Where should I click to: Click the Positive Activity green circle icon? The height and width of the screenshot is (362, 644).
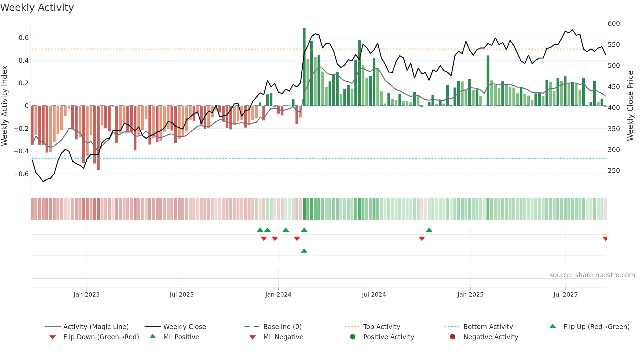click(353, 337)
